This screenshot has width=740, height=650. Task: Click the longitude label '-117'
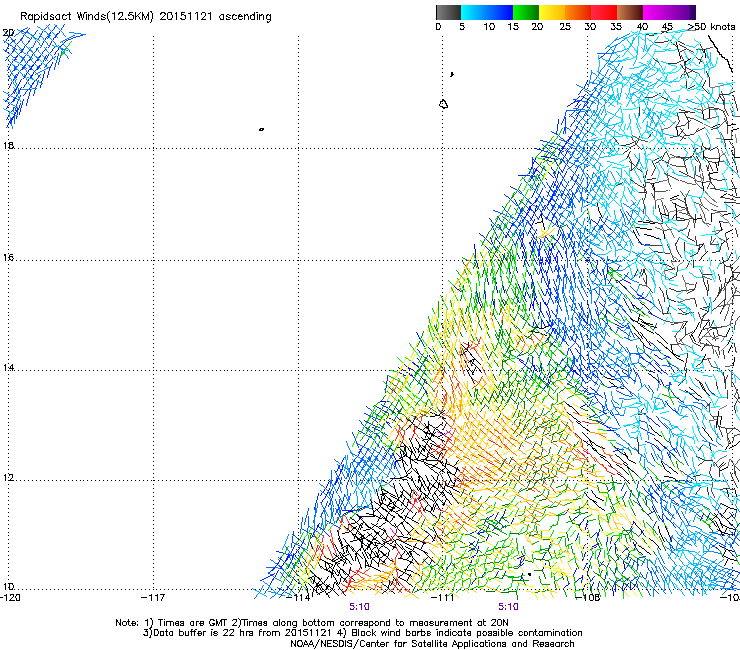[x=153, y=597]
